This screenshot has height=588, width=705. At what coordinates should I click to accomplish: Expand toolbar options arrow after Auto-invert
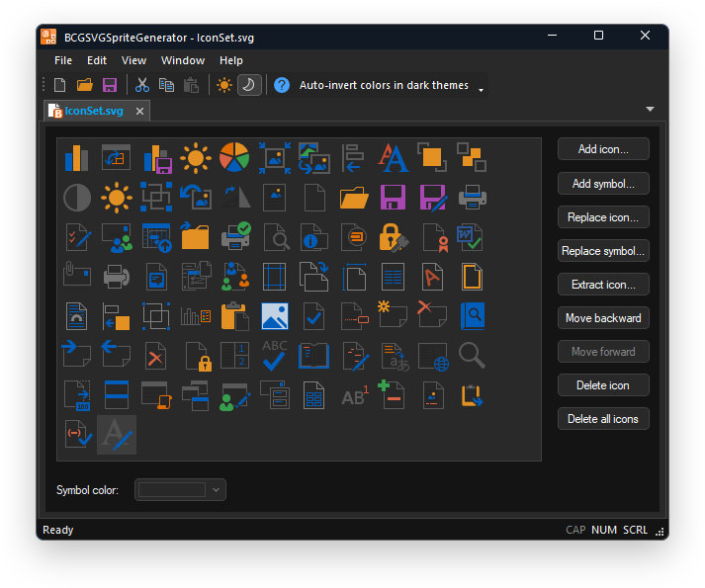click(481, 90)
